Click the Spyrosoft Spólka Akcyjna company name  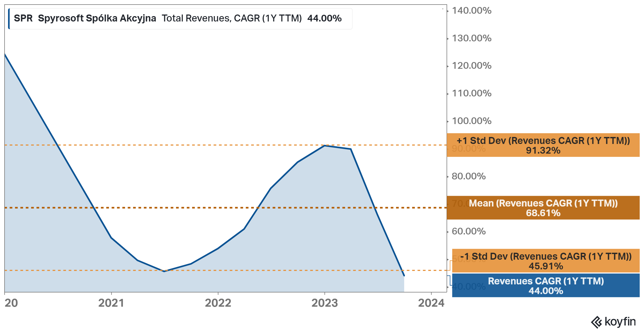[x=97, y=18]
